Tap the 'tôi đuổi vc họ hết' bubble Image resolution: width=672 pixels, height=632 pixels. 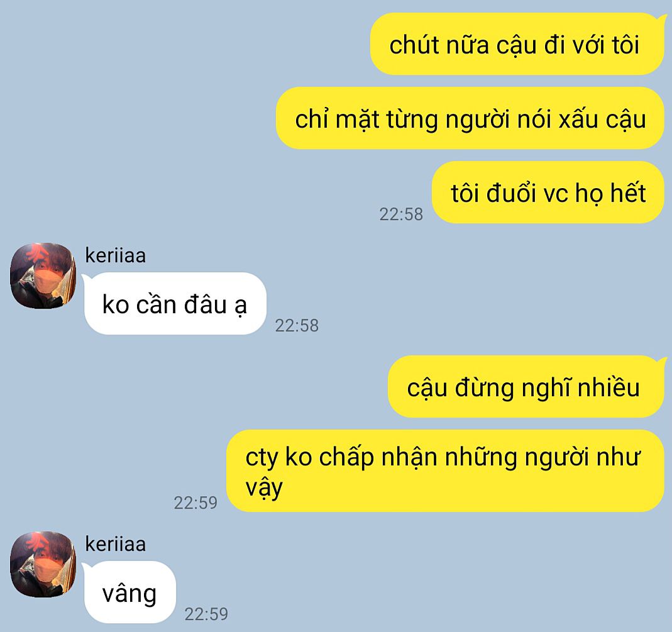[x=548, y=192]
